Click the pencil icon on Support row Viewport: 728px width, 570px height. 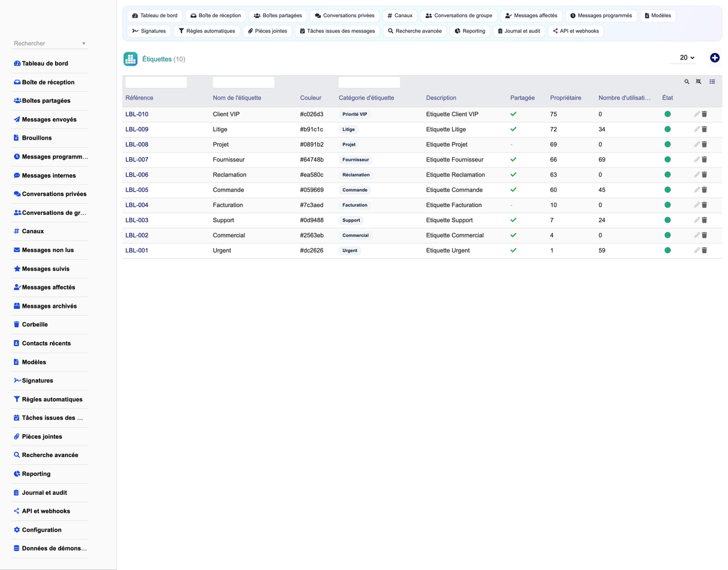click(x=697, y=220)
